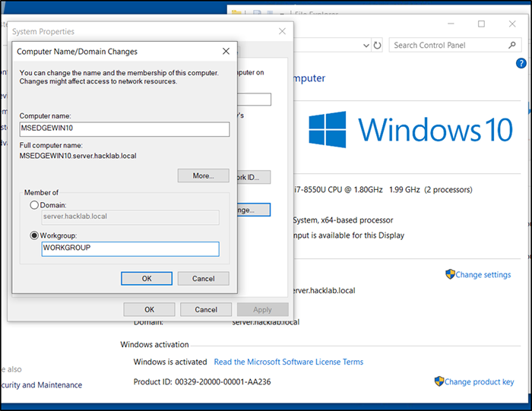Click Cancel in System Properties window
Image resolution: width=532 pixels, height=411 pixels.
coord(206,310)
